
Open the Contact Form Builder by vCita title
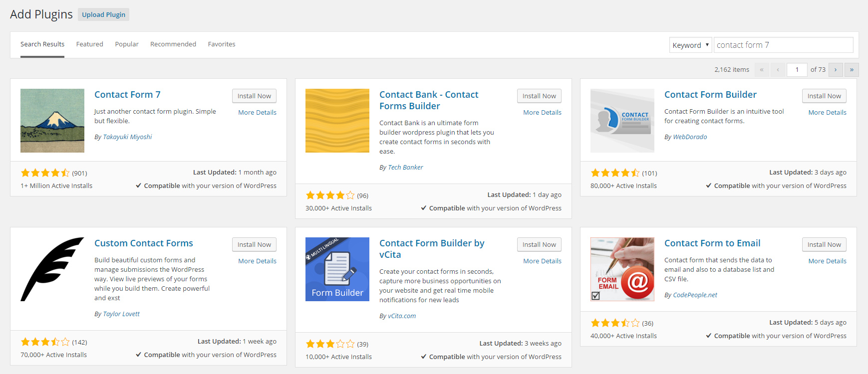[432, 249]
